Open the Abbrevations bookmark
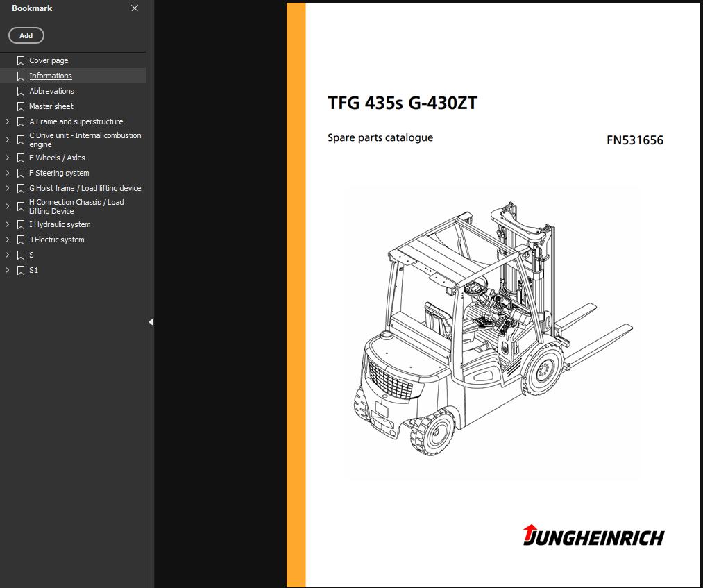 point(51,91)
